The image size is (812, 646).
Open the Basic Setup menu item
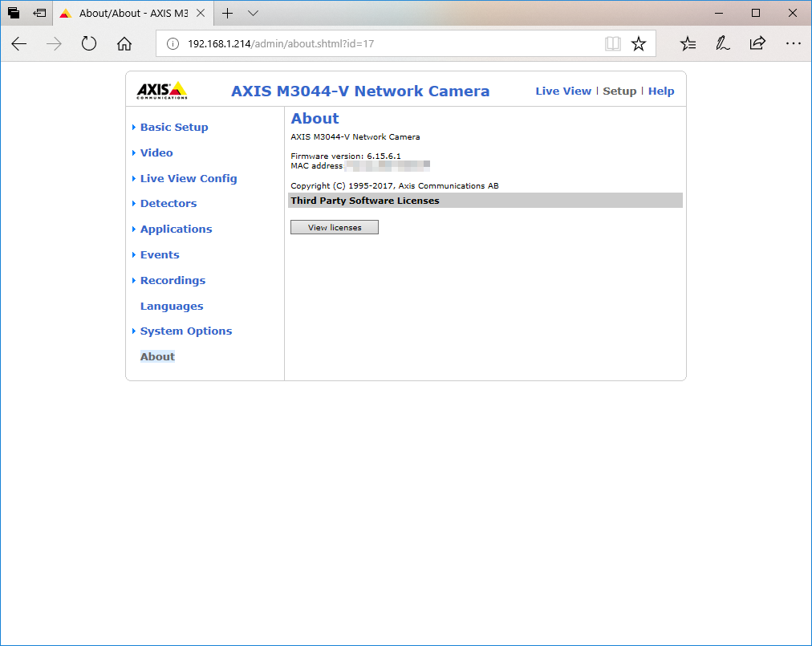pyautogui.click(x=174, y=128)
